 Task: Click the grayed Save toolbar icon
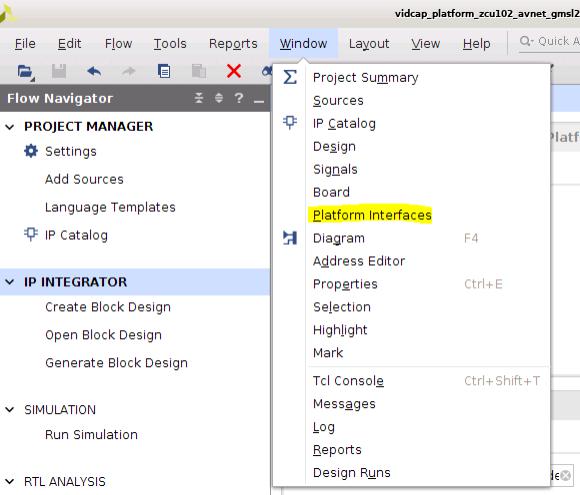[59, 71]
